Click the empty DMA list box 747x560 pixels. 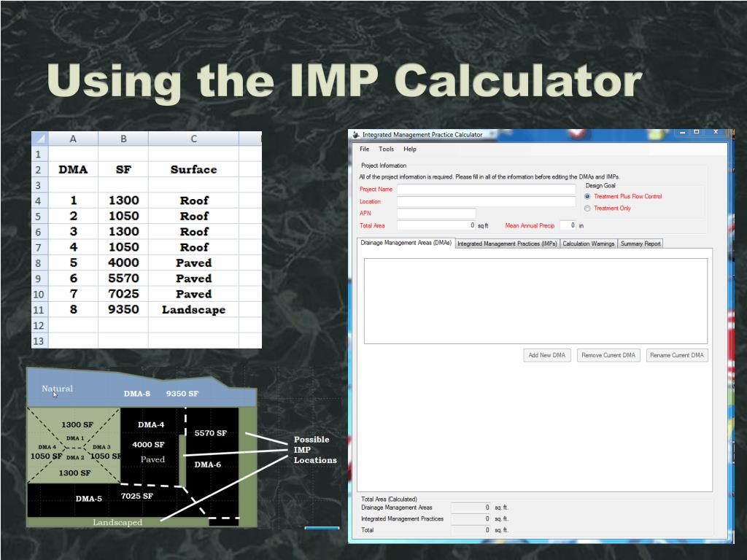[535, 301]
